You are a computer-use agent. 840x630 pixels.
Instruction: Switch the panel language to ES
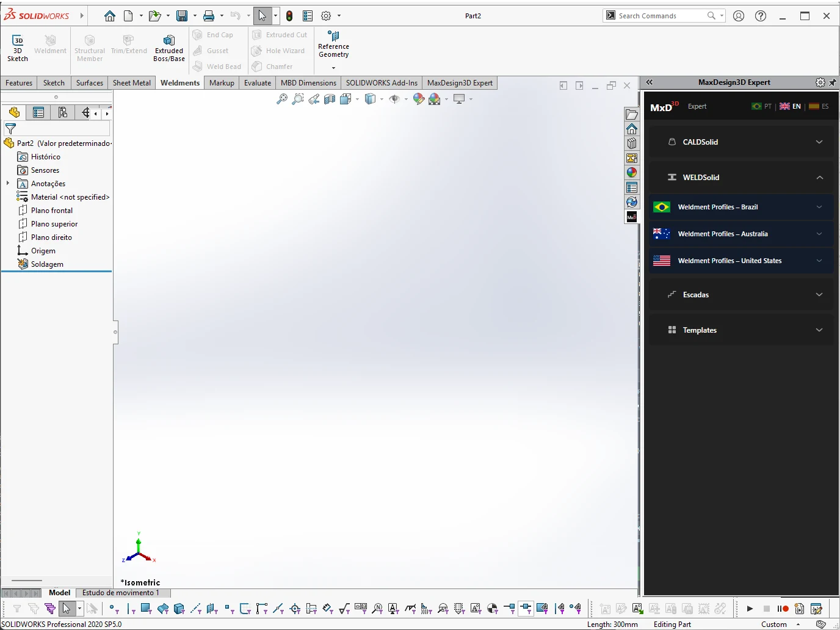tap(819, 106)
